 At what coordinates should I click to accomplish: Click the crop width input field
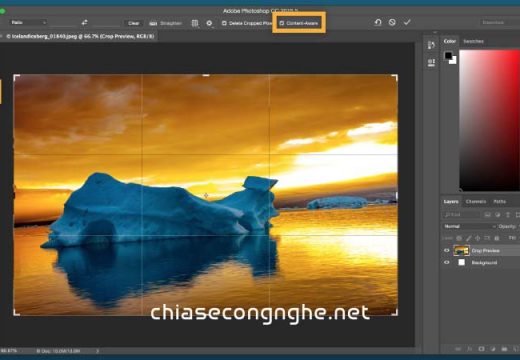coord(63,23)
